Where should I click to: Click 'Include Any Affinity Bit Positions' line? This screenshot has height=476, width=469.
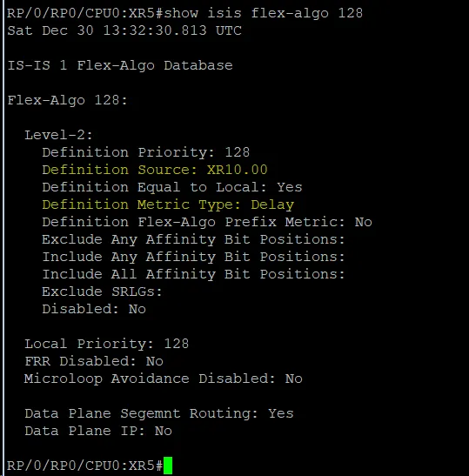194,257
